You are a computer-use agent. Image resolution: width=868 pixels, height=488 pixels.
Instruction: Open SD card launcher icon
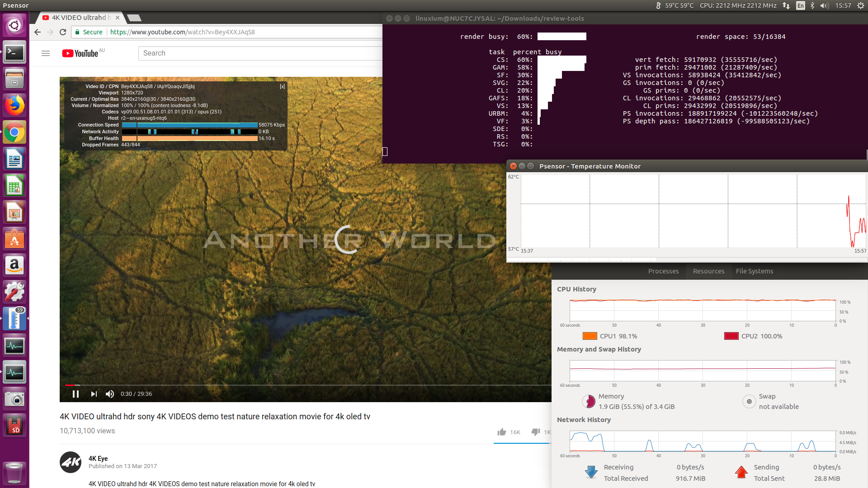coord(14,426)
